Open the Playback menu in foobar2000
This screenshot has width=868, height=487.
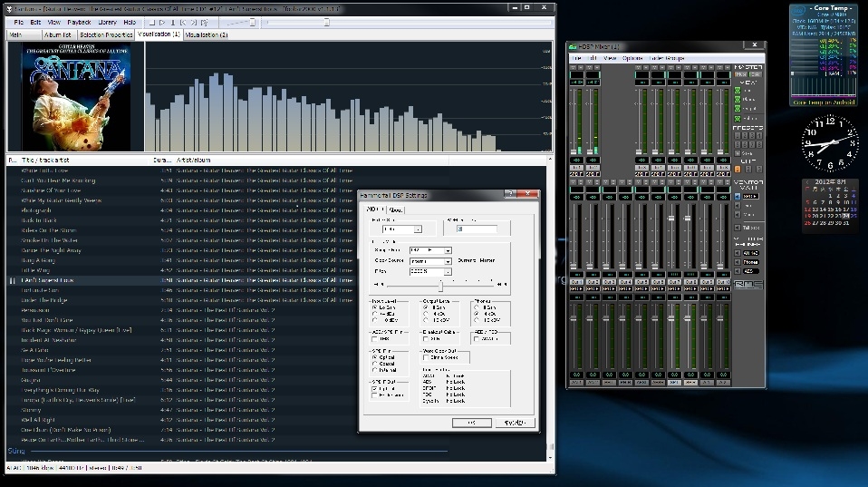click(x=79, y=22)
